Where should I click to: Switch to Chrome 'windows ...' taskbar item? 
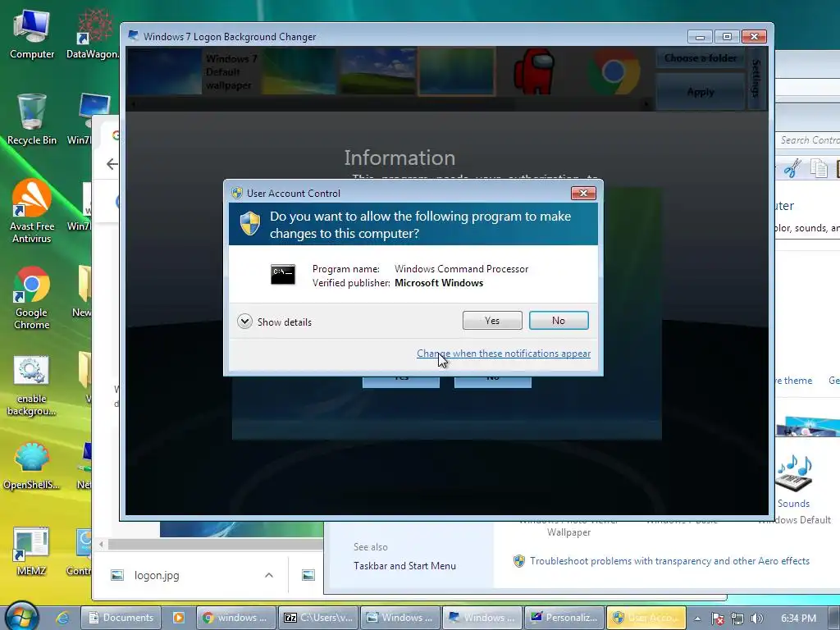coord(236,618)
